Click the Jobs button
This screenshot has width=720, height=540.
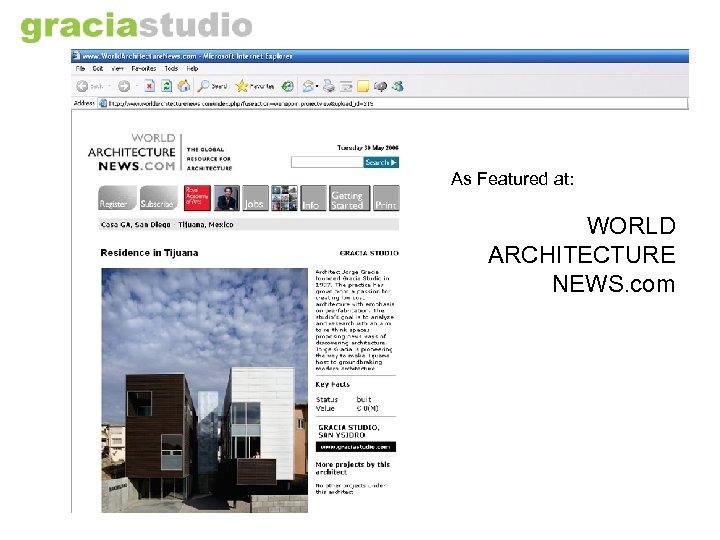pyautogui.click(x=255, y=198)
